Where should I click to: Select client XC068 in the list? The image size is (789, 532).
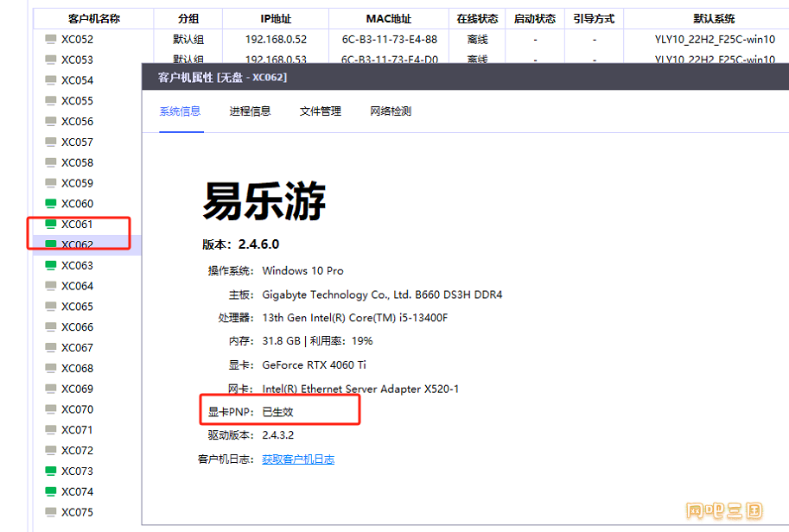(x=78, y=369)
